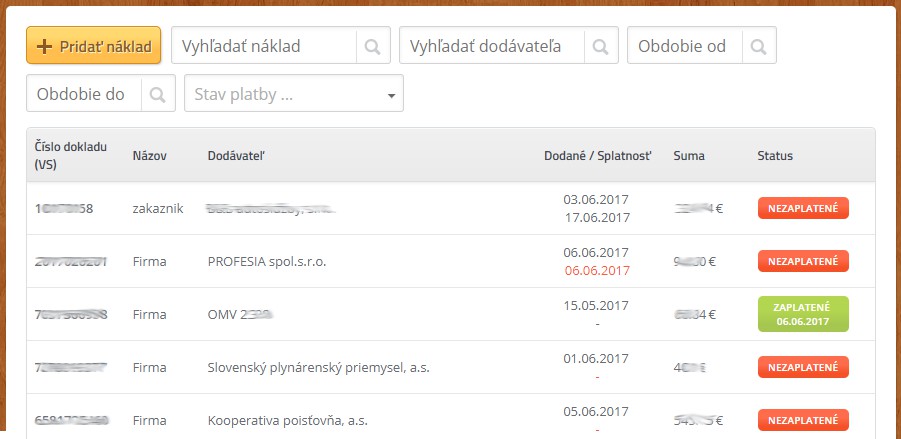901x439 pixels.
Task: Click search icon in Obdobie od field
Action: click(x=759, y=45)
